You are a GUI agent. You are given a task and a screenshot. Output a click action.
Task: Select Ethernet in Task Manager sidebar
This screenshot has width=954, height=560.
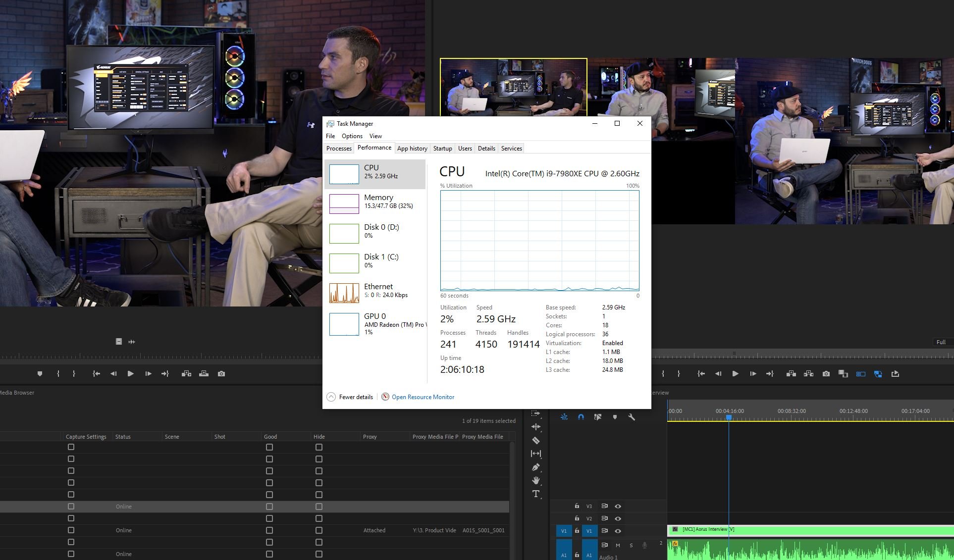click(x=375, y=293)
